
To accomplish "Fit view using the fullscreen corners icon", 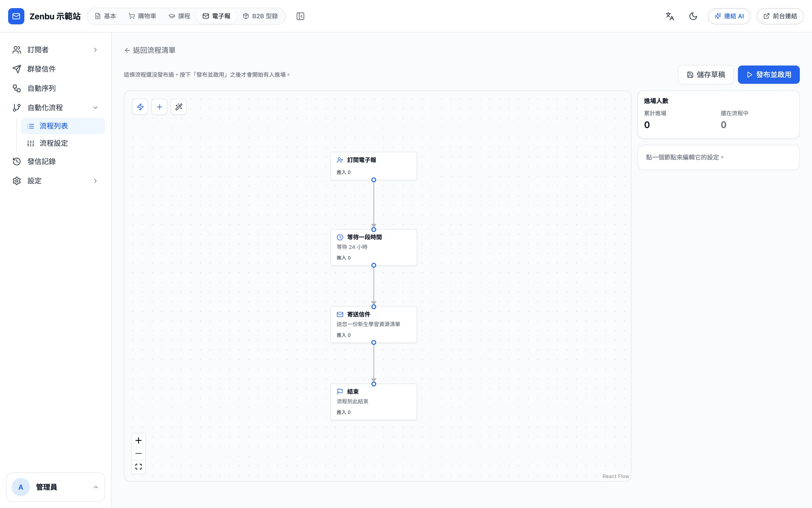I will (x=139, y=467).
